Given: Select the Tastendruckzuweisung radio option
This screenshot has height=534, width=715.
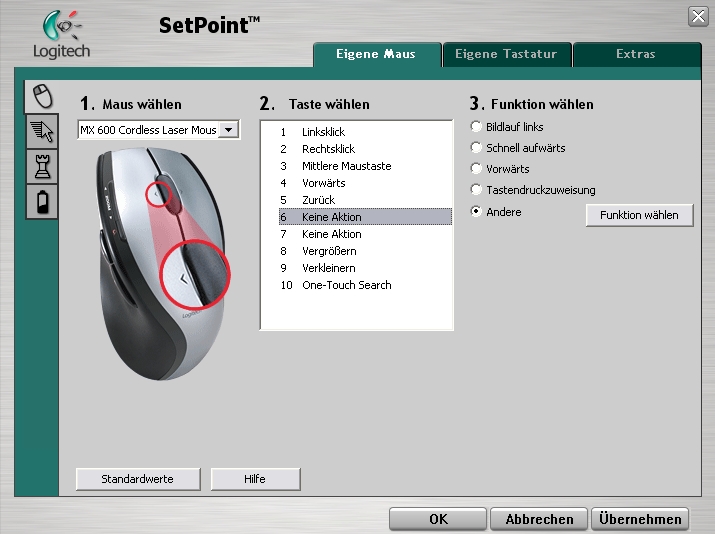Looking at the screenshot, I should pyautogui.click(x=476, y=189).
